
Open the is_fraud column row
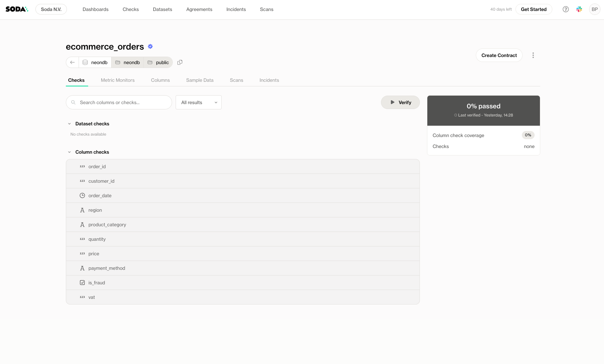tap(243, 283)
